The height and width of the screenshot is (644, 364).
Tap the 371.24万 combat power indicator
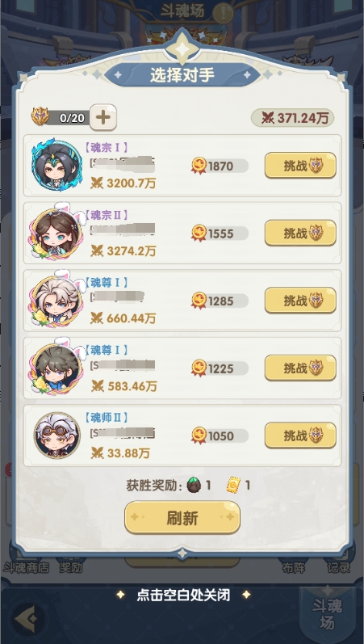pos(293,118)
